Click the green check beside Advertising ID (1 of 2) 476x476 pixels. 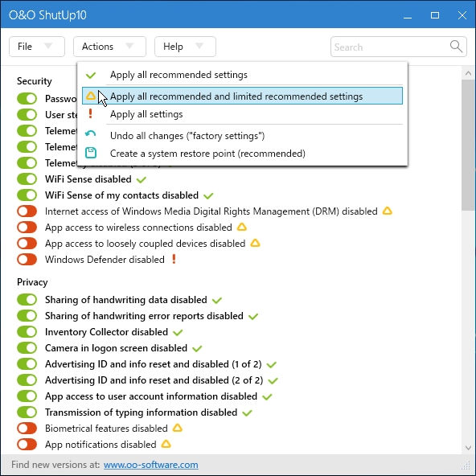coord(272,365)
